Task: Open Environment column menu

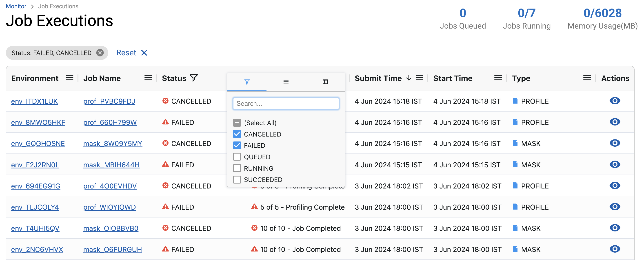Action: (69, 78)
